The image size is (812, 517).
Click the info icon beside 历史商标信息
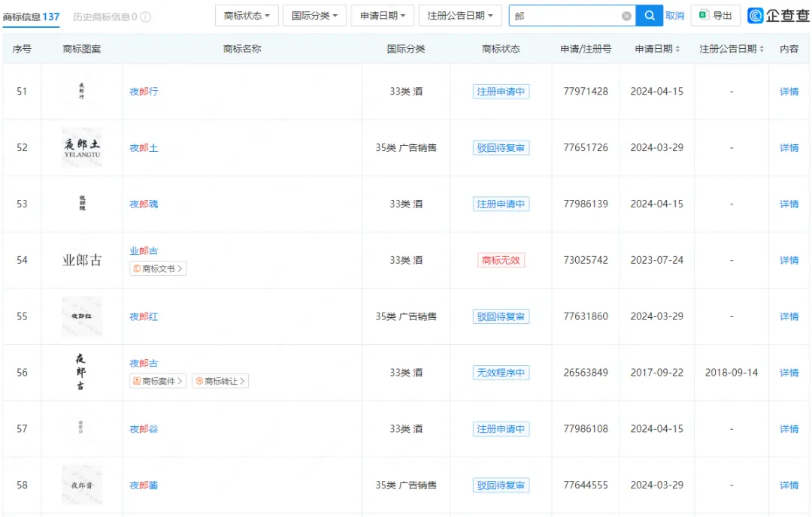point(146,17)
